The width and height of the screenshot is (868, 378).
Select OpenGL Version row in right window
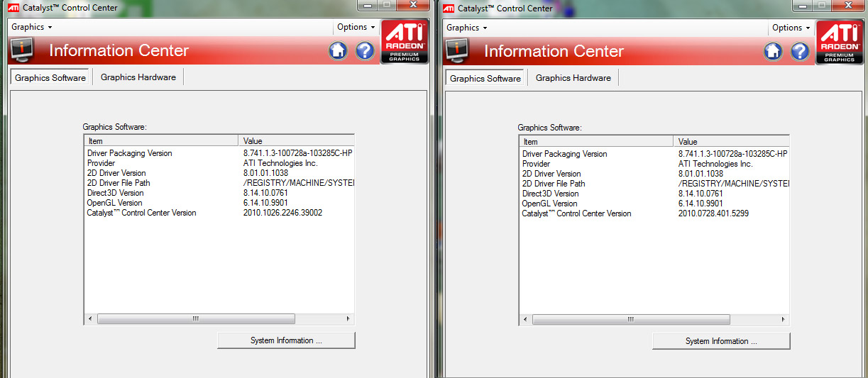pos(654,204)
